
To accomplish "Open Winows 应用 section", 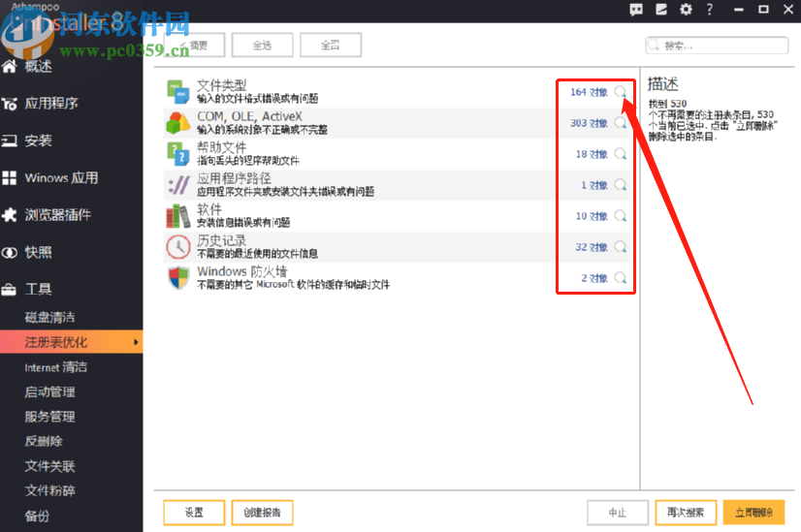I will (61, 177).
